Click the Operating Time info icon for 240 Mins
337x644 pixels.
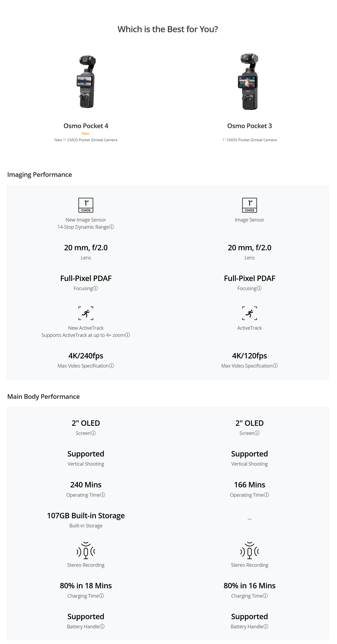pos(103,495)
